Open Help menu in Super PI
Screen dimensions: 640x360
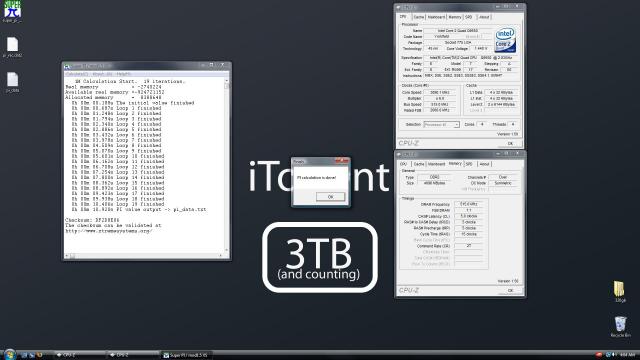[x=123, y=74]
